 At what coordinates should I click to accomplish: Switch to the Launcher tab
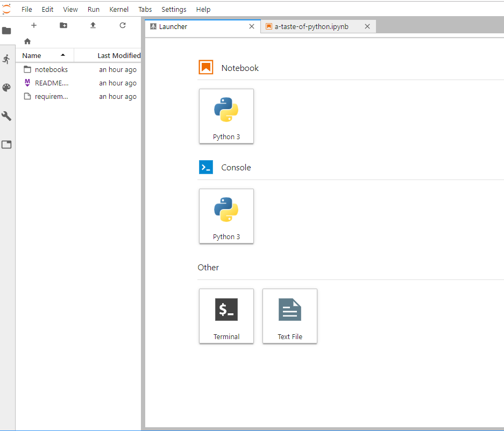pyautogui.click(x=203, y=27)
